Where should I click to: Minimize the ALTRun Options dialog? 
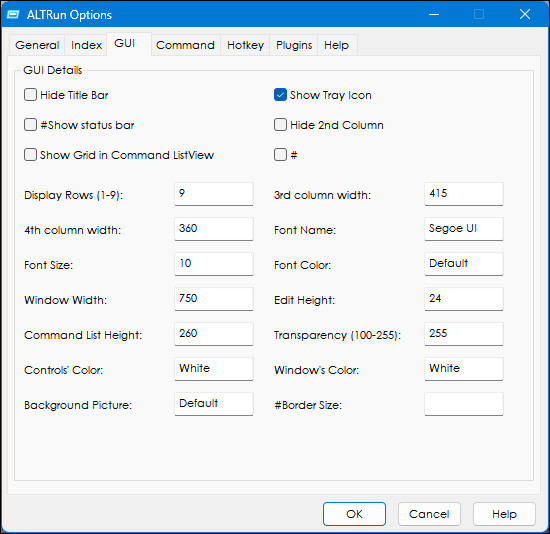coord(434,14)
